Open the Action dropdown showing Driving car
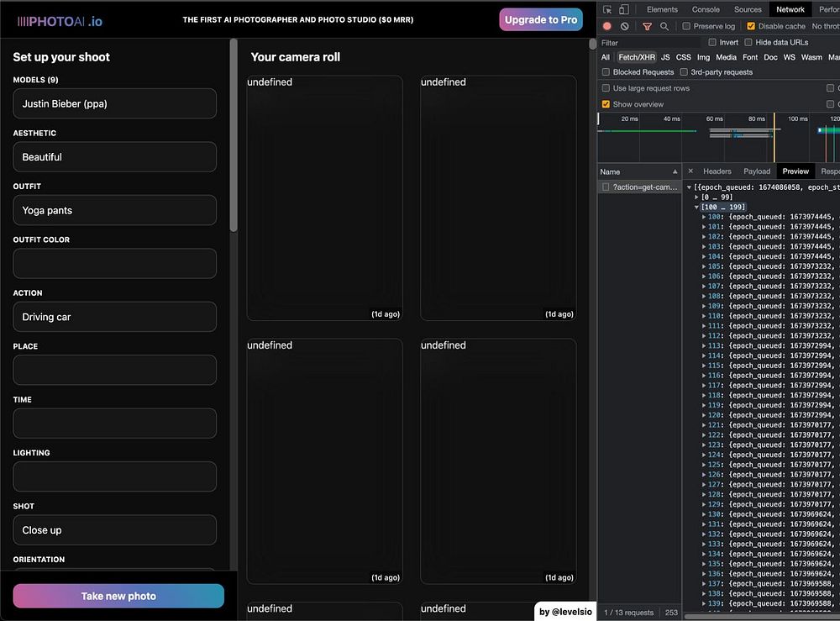840x621 pixels. [114, 317]
